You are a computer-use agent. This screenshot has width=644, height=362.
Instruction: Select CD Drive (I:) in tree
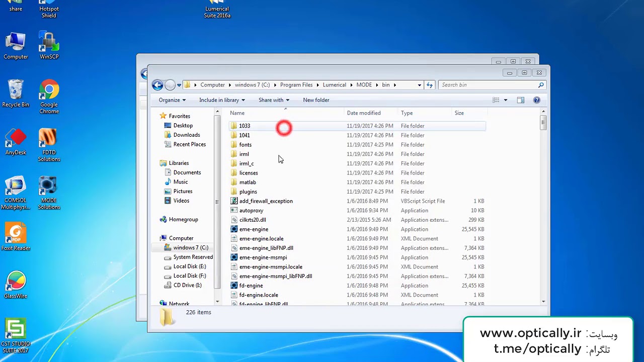click(187, 285)
